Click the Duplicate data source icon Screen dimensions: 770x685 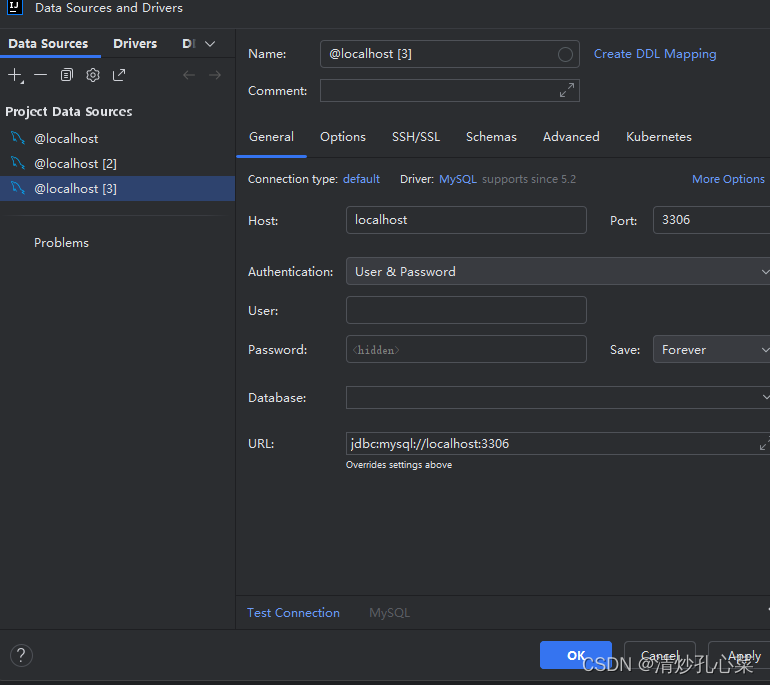click(x=67, y=75)
